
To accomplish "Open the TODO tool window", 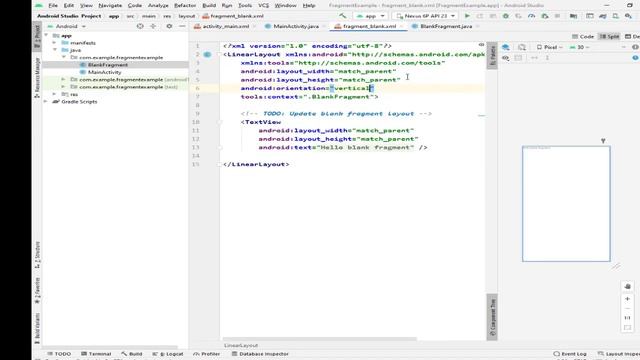I will pyautogui.click(x=59, y=354).
